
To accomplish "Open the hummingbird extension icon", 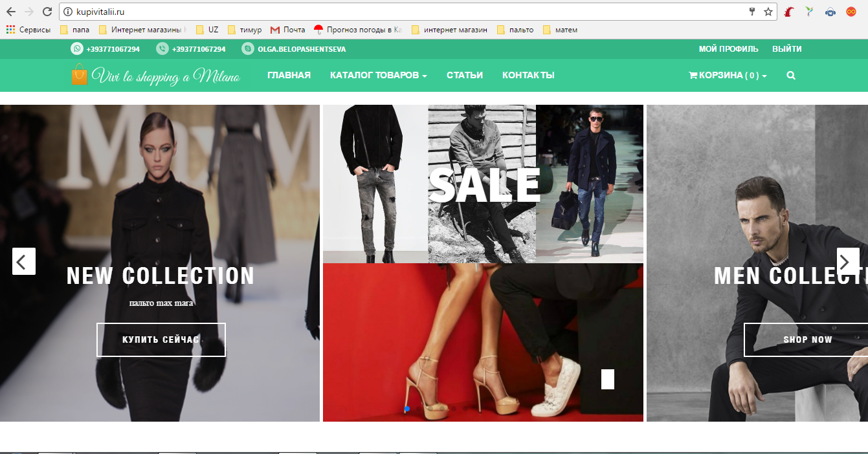I will tap(809, 12).
